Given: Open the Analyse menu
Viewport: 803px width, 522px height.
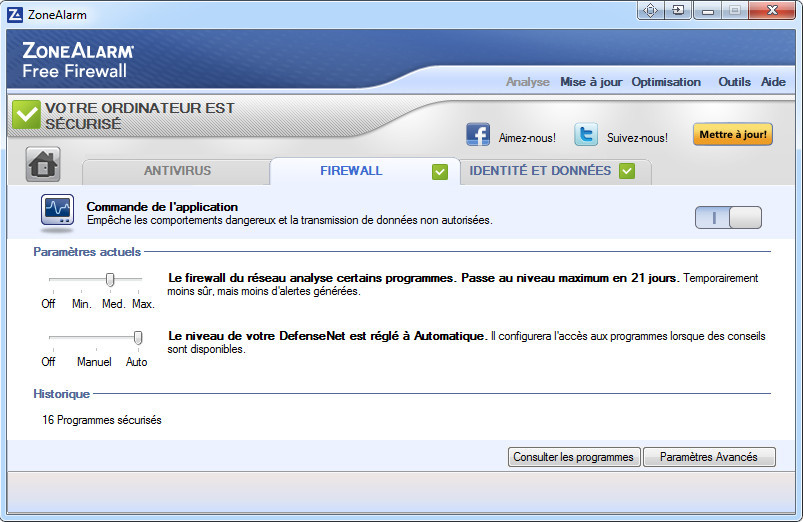Looking at the screenshot, I should pyautogui.click(x=527, y=82).
